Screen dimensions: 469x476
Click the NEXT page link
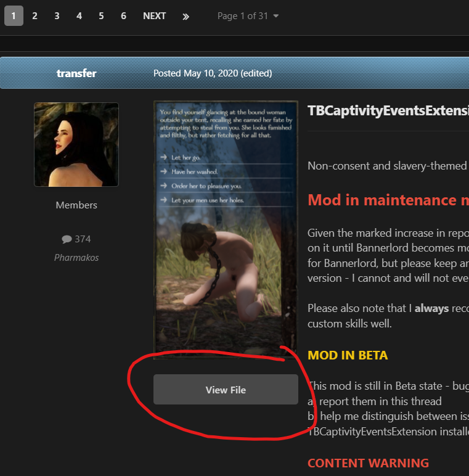pyautogui.click(x=155, y=16)
